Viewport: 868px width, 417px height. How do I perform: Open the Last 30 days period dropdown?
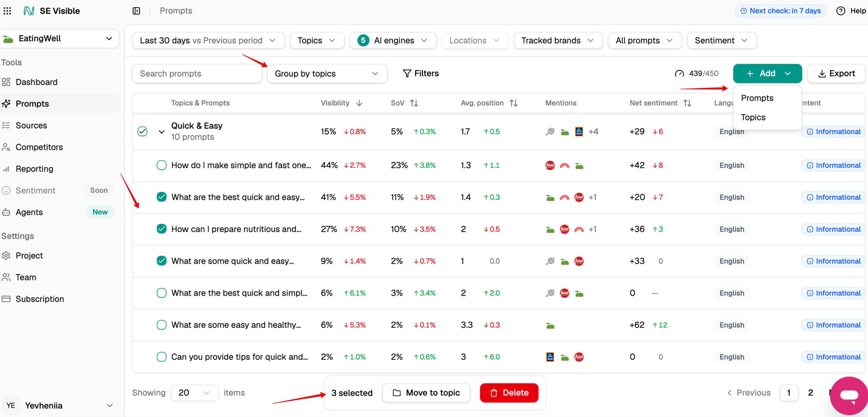pos(208,41)
